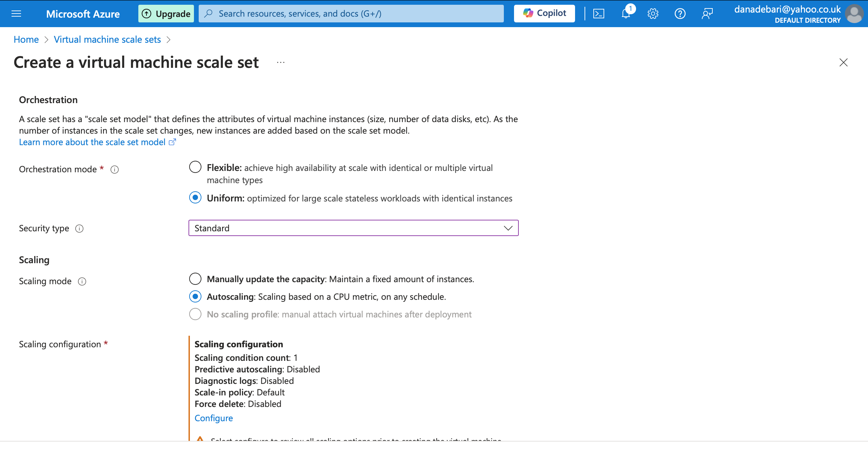Viewport: 868px width, 449px height.
Task: Open the page ellipsis more options
Action: (280, 62)
